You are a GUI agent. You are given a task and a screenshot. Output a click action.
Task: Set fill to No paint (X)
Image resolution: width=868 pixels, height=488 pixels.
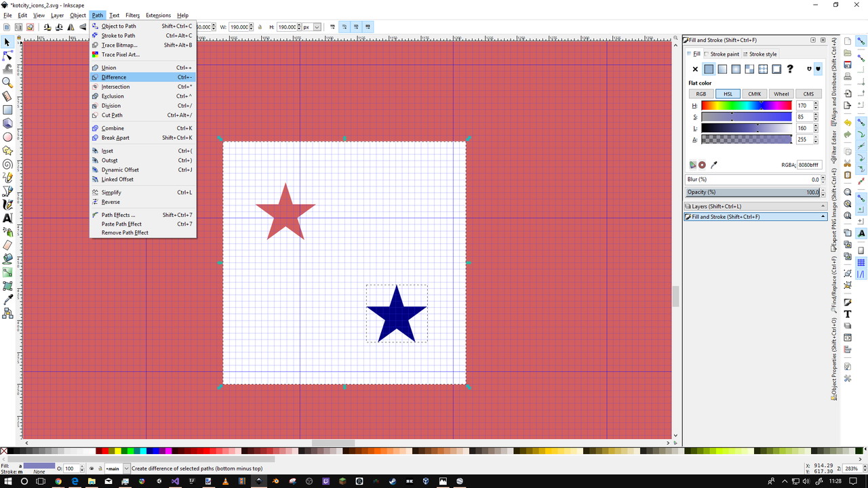point(695,69)
